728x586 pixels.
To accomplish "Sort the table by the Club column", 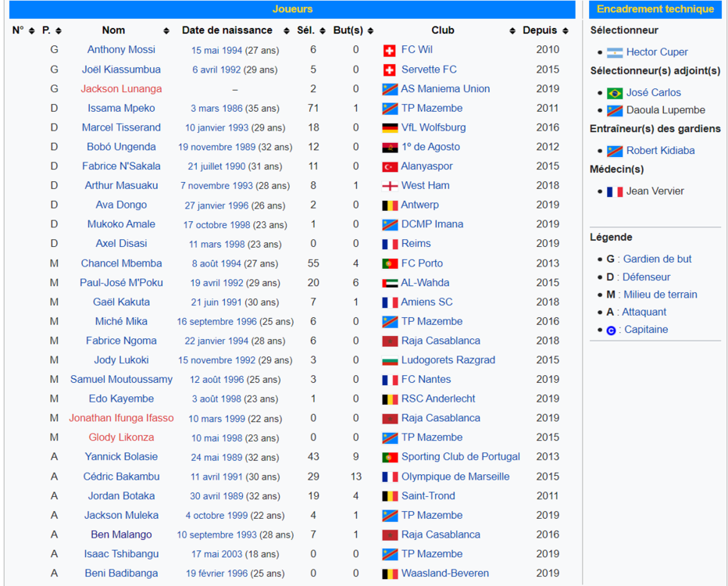I will tap(512, 31).
